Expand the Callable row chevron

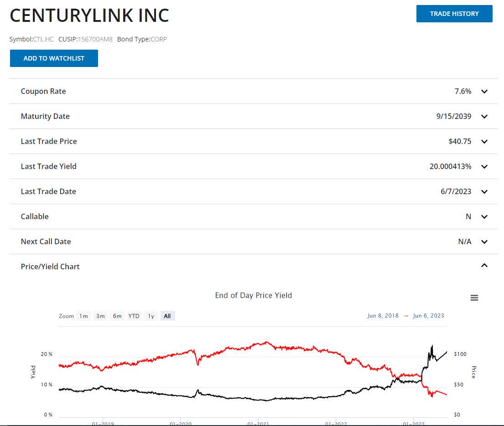[x=484, y=217]
